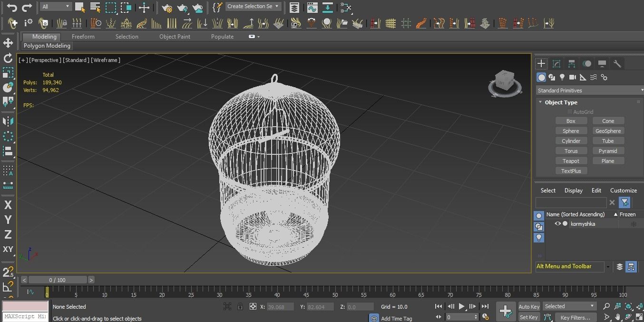
Task: Activate the Select and Move tool
Action: [8, 43]
